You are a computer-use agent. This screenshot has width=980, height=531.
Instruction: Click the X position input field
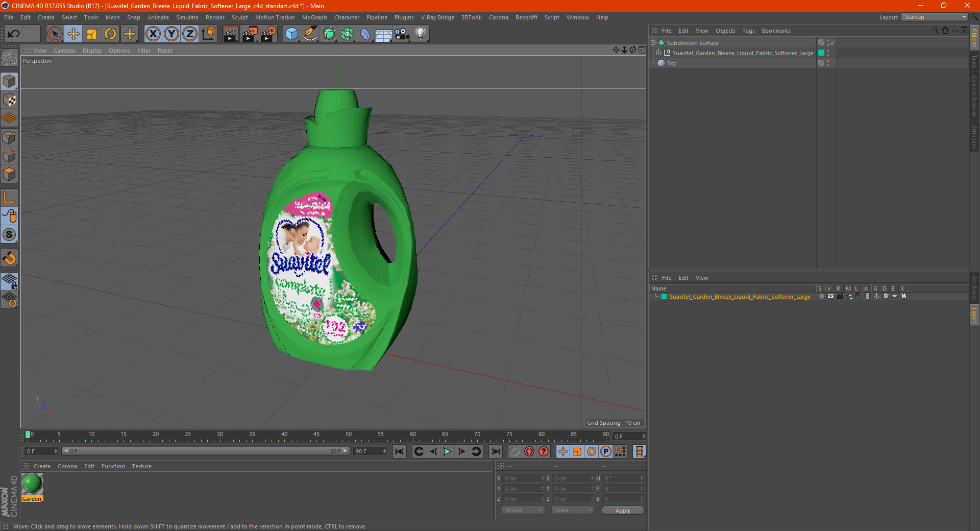pos(524,478)
